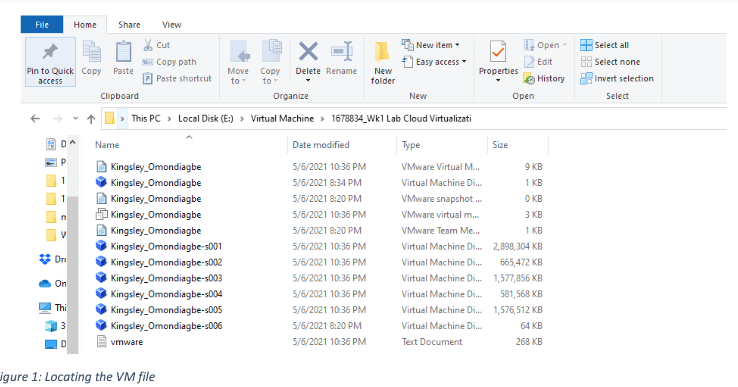Click the Rename ribbon icon
Image resolution: width=738 pixels, height=387 pixels.
(x=342, y=51)
